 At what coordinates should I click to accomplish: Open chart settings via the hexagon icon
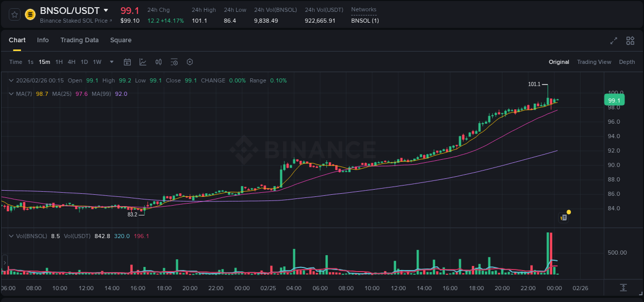point(190,62)
